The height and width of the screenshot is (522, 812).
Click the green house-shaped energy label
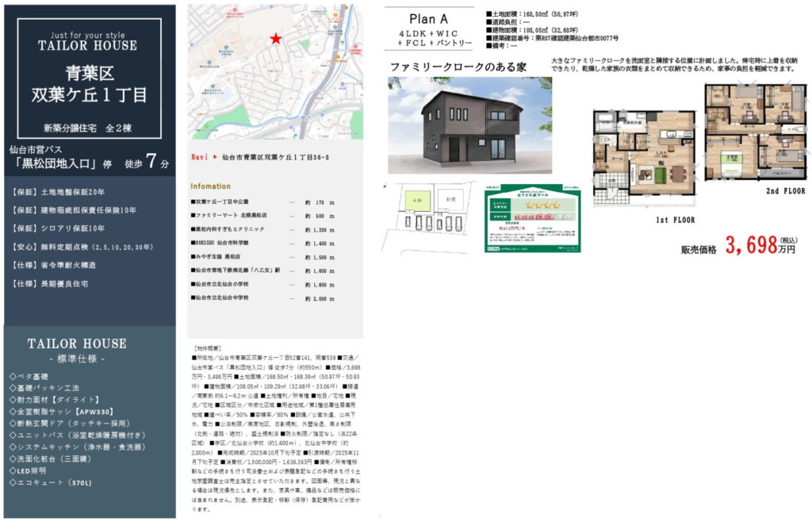tap(532, 220)
